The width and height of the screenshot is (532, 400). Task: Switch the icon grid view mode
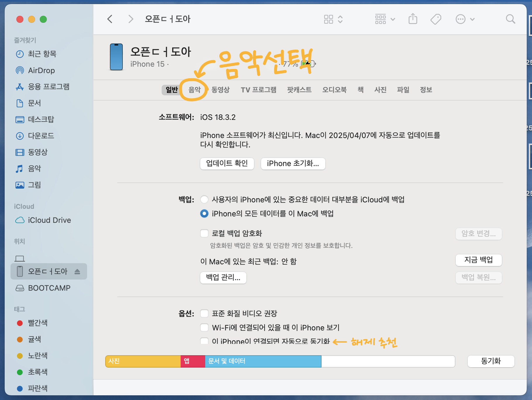point(333,19)
